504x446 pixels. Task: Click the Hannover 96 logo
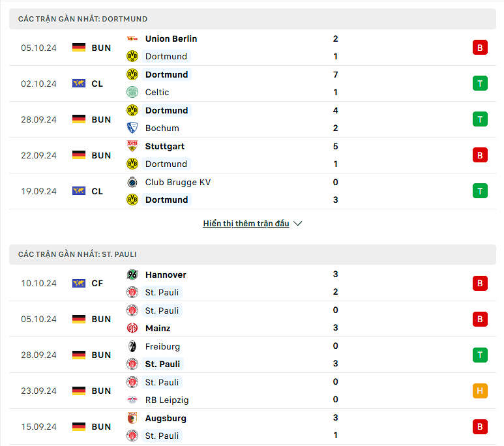click(132, 275)
